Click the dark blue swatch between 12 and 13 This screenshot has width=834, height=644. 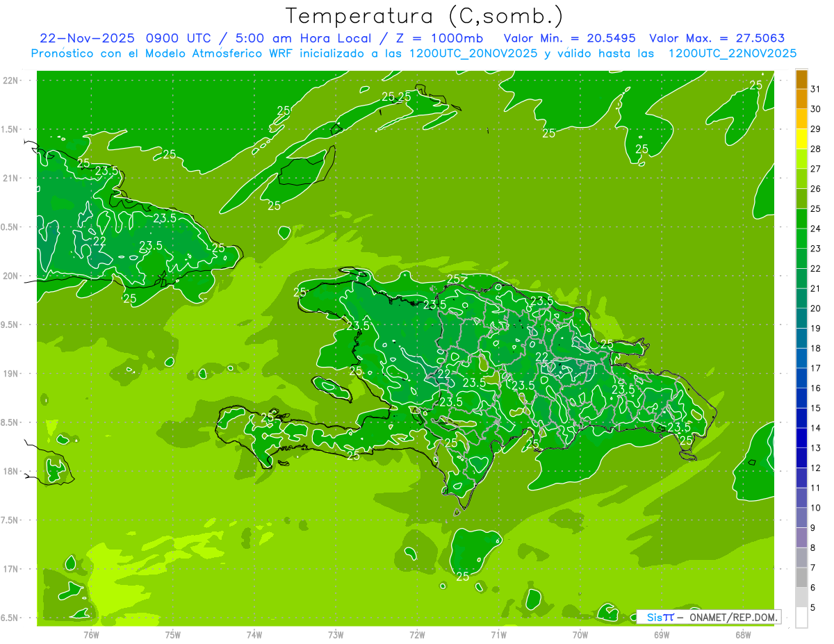pos(801,459)
